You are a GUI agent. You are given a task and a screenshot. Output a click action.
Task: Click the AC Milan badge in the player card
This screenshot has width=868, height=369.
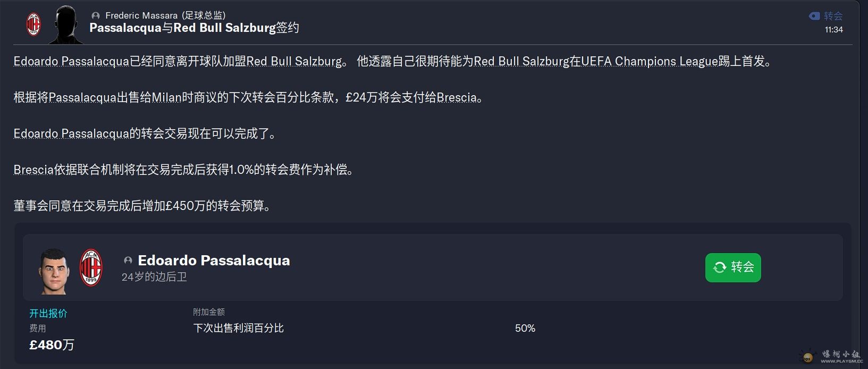pyautogui.click(x=91, y=268)
